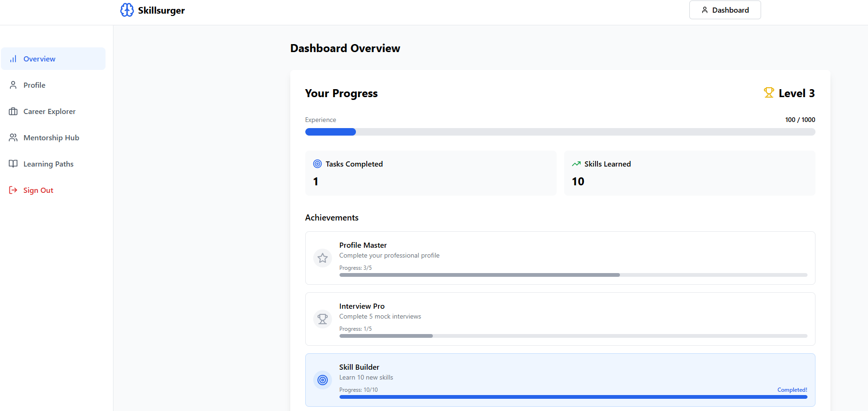868x411 pixels.
Task: Select the Profile Master achievement title
Action: pos(363,245)
